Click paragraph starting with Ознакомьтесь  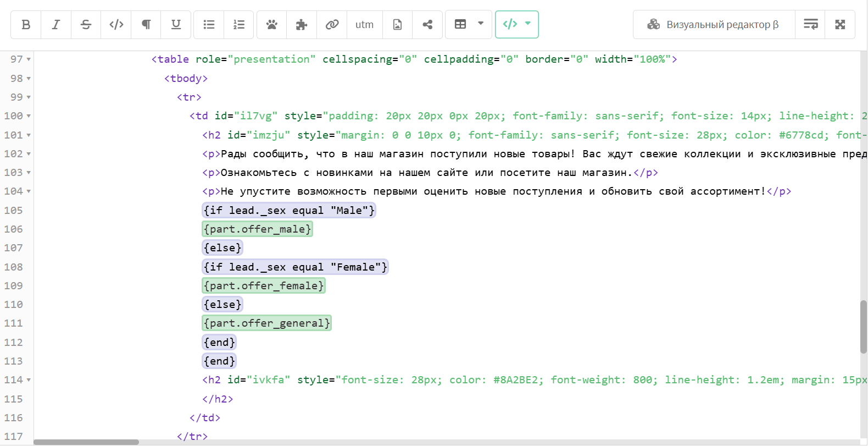coord(430,173)
